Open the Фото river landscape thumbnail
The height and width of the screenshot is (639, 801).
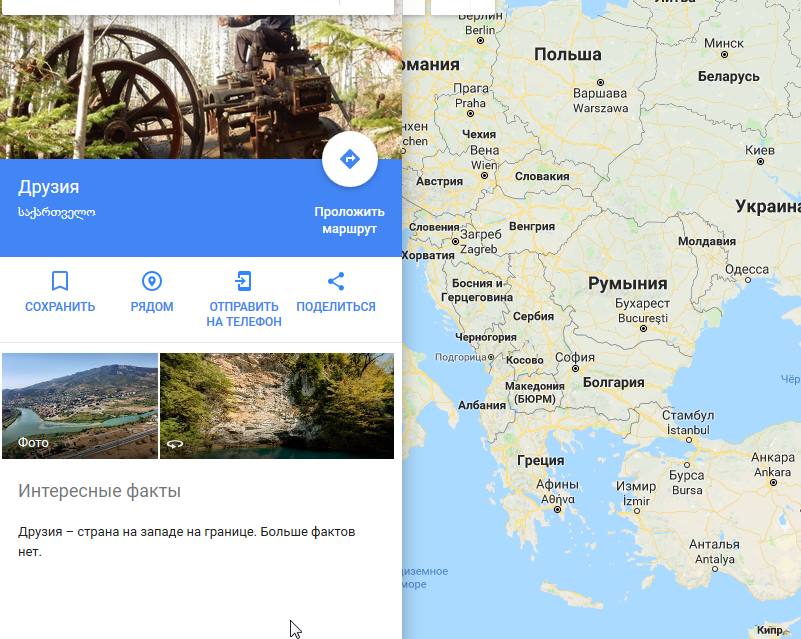coord(80,406)
